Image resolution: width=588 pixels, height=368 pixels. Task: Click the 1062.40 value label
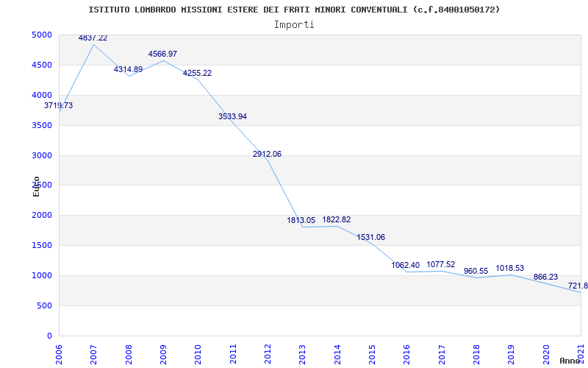pyautogui.click(x=406, y=266)
